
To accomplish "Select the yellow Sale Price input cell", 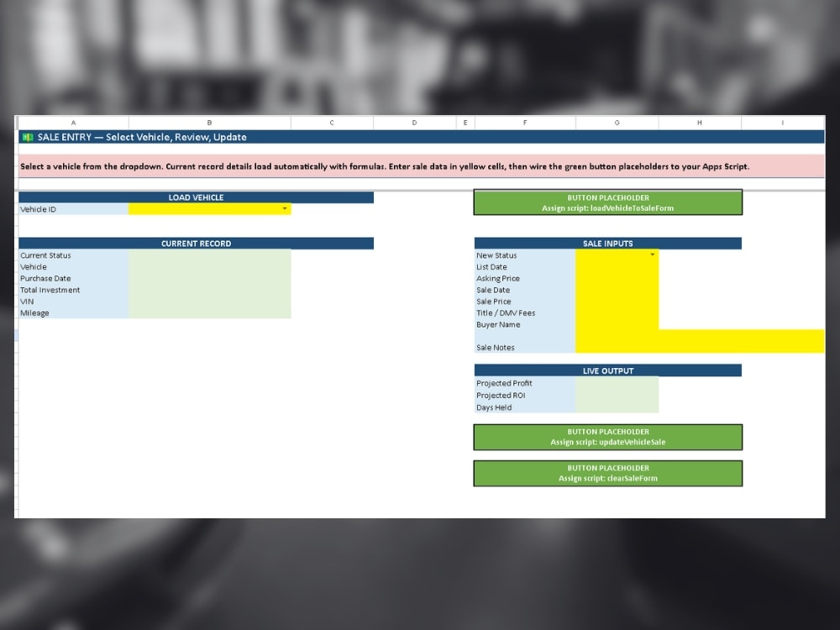I will click(617, 302).
